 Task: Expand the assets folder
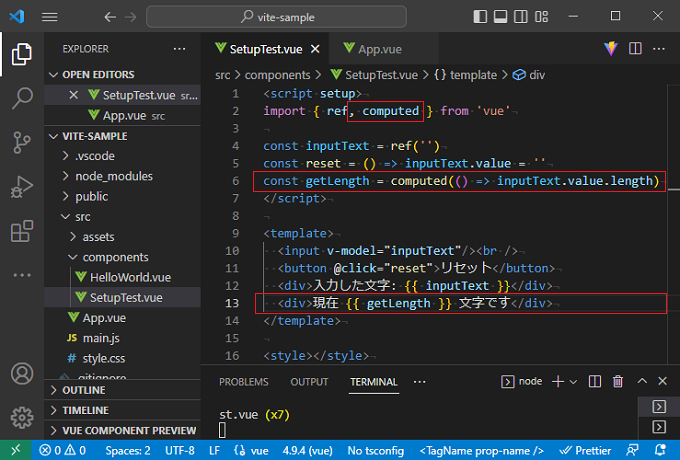[122, 237]
